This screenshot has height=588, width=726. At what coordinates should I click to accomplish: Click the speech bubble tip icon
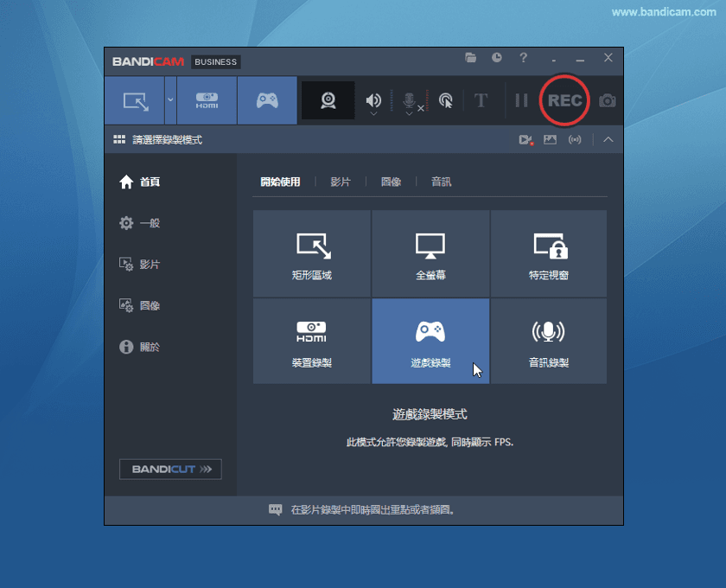point(276,509)
